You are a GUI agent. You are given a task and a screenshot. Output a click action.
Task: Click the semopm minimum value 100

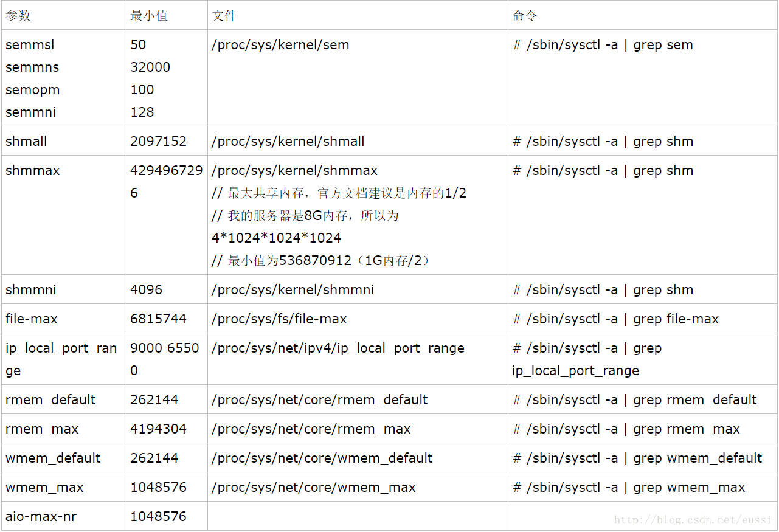click(x=142, y=89)
